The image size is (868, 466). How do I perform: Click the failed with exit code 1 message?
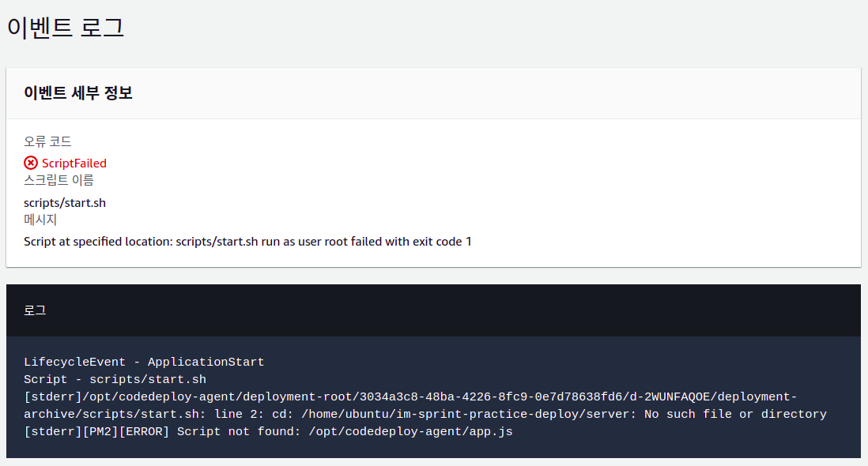247,242
